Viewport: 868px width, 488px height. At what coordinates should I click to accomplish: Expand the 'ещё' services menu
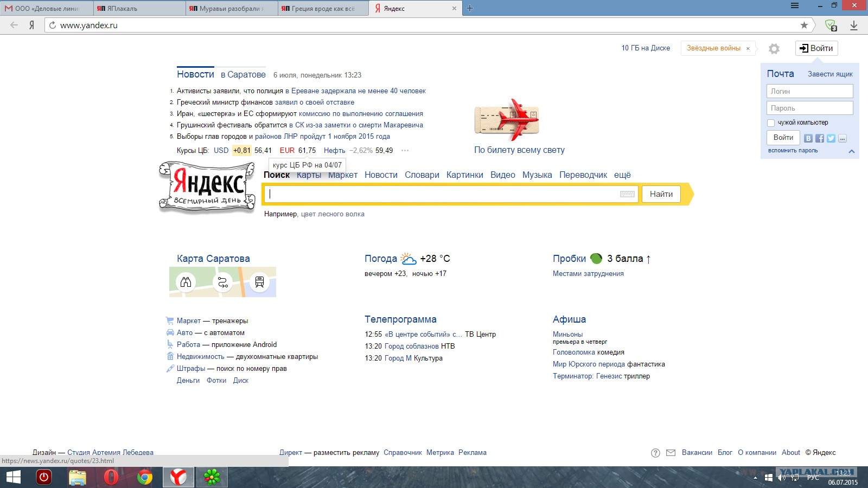[622, 175]
